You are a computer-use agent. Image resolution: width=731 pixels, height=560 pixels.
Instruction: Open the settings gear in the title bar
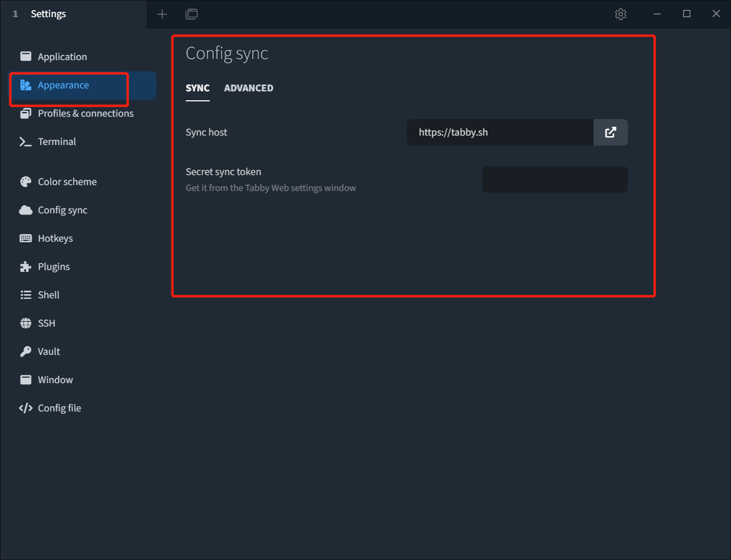tap(621, 14)
